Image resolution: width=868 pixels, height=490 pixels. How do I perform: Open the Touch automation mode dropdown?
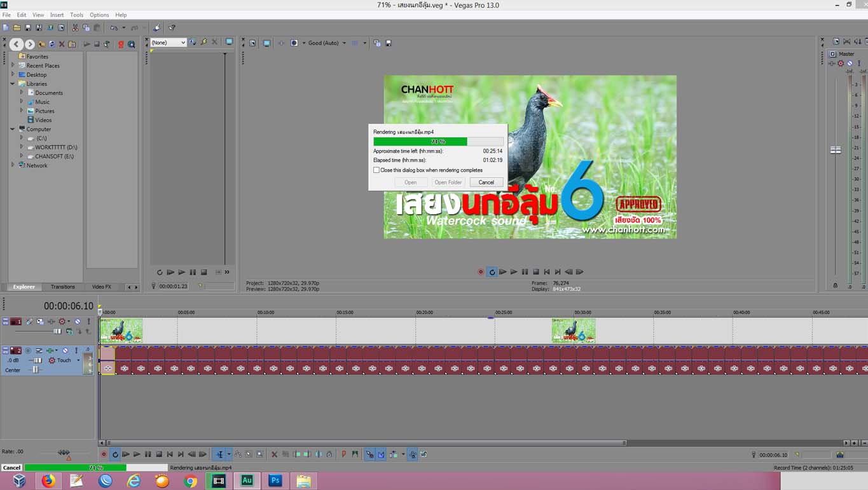[x=78, y=360]
